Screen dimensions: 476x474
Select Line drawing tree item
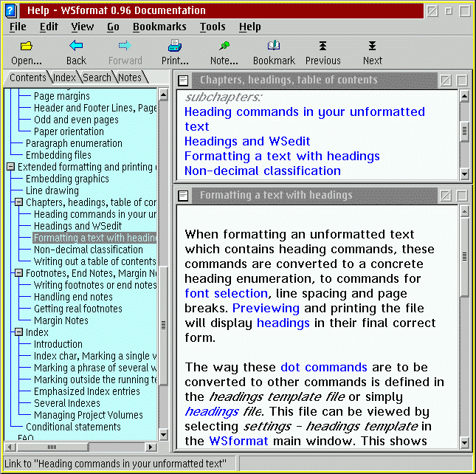[52, 190]
